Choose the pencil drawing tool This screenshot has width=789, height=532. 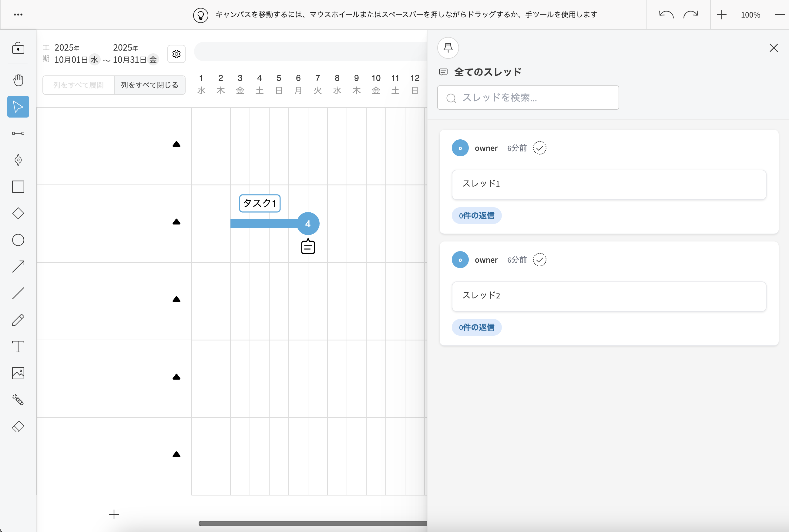(x=18, y=320)
